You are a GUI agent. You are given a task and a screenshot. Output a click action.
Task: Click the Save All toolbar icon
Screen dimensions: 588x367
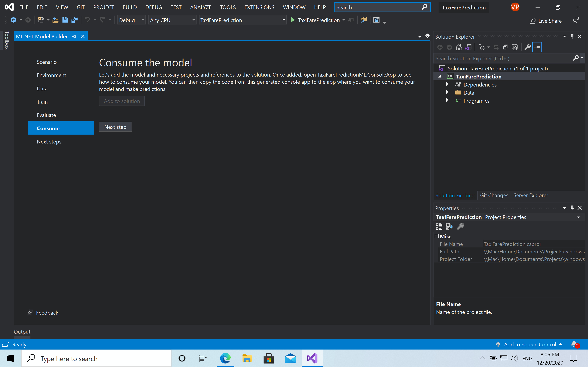point(74,20)
